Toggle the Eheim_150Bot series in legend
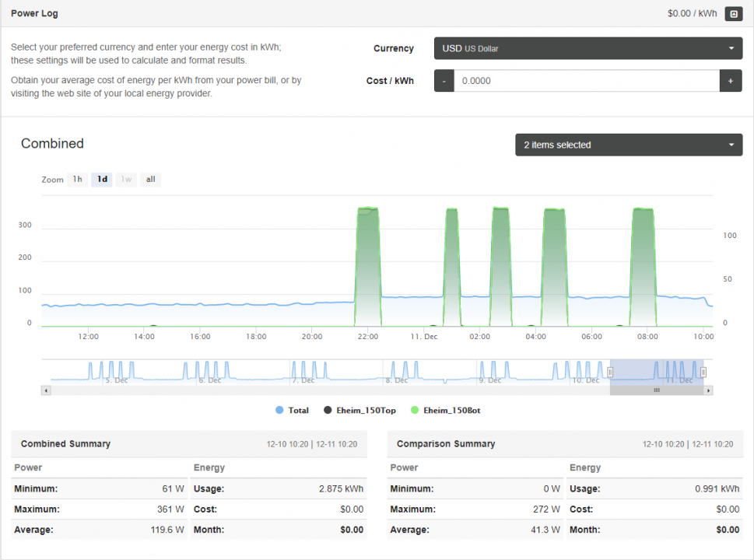Screen dimensions: 754x560 [445, 410]
